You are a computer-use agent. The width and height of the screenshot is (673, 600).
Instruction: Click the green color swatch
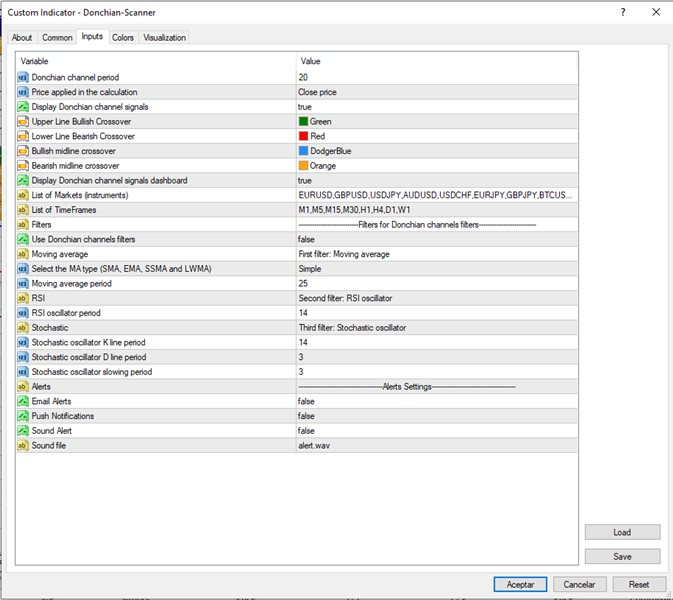303,121
